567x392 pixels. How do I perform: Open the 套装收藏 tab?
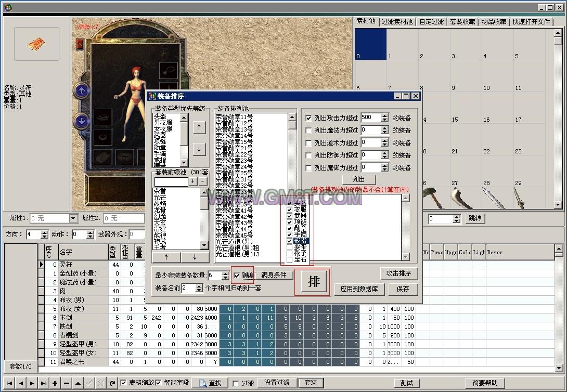[462, 22]
